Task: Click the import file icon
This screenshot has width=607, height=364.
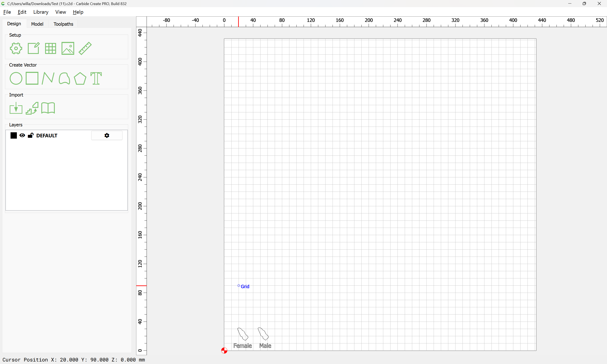Action: [x=16, y=108]
